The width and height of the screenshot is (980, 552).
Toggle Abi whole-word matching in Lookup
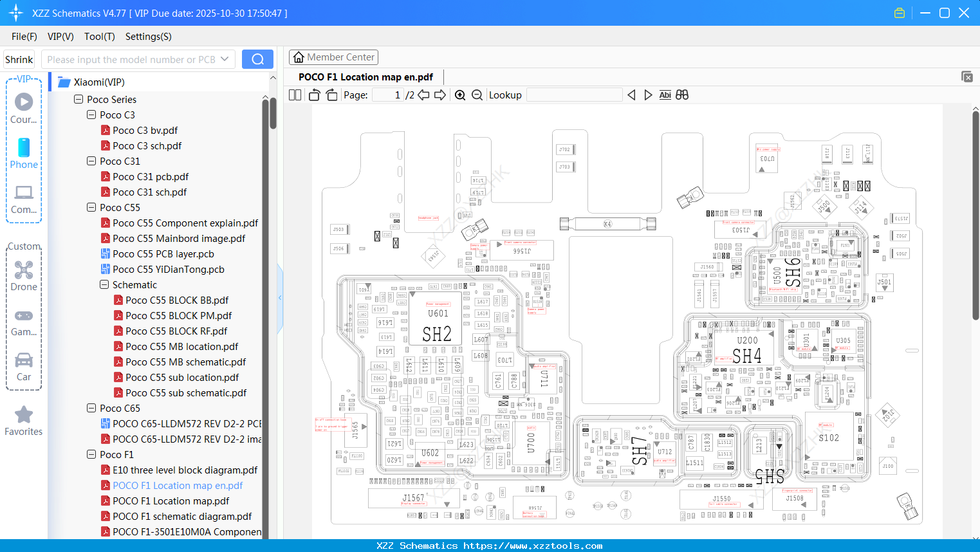click(x=665, y=95)
